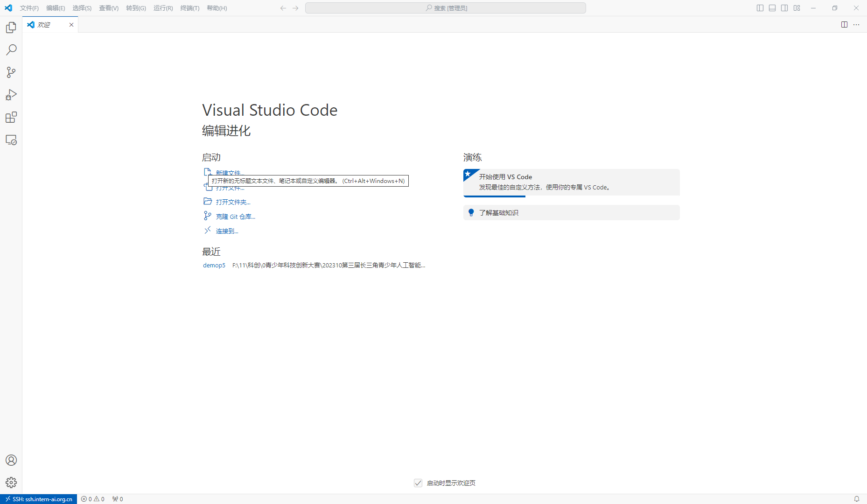867x504 pixels.
Task: Open the Extensions view
Action: point(11,117)
